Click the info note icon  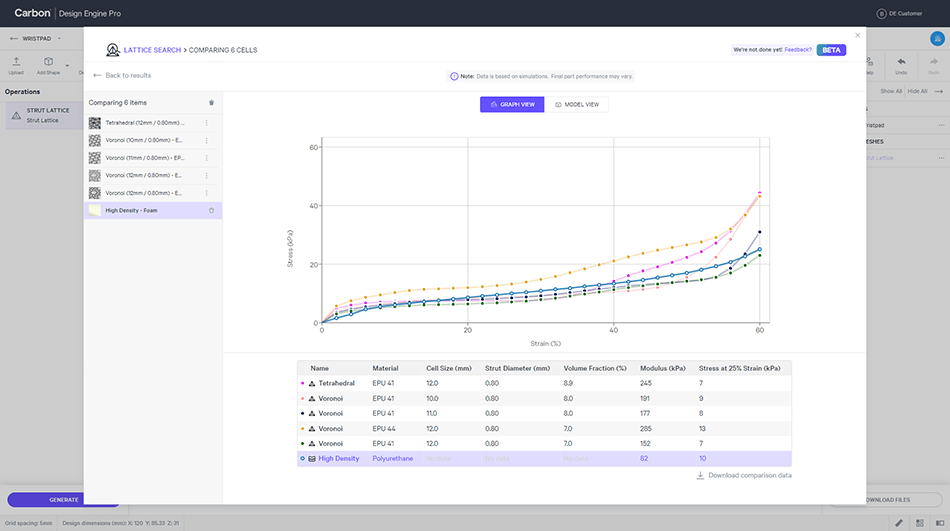pyautogui.click(x=454, y=76)
